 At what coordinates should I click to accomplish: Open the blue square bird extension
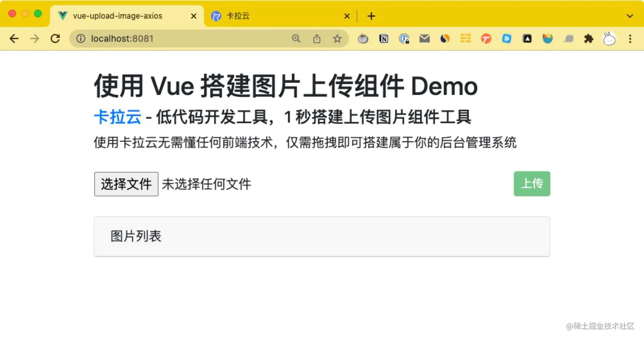pos(506,39)
